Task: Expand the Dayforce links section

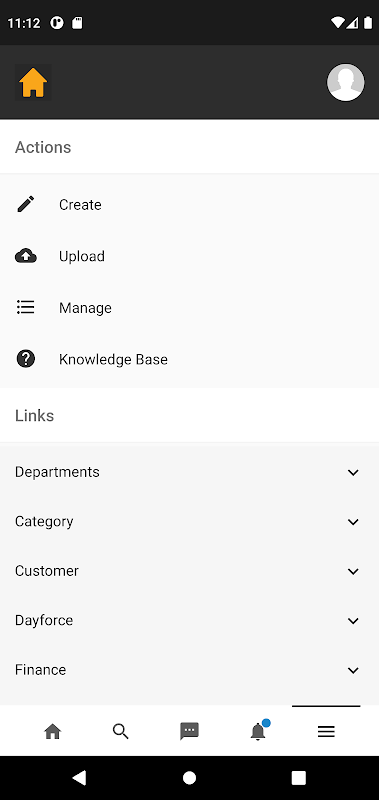Action: tap(189, 620)
